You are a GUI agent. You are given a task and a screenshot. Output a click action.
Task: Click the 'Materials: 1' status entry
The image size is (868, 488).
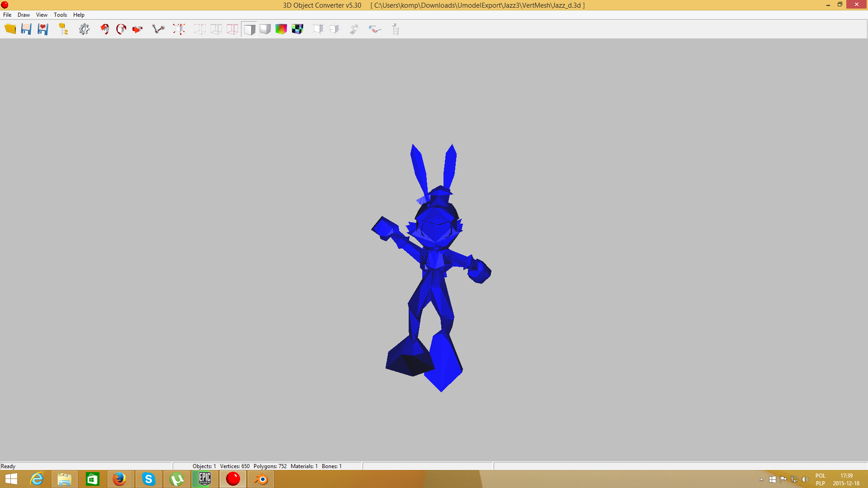point(304,466)
